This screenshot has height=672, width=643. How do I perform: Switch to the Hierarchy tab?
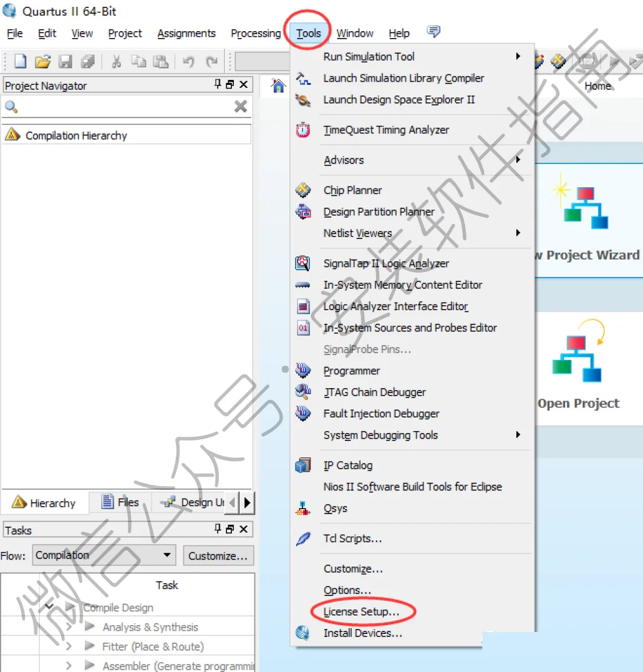pyautogui.click(x=44, y=502)
